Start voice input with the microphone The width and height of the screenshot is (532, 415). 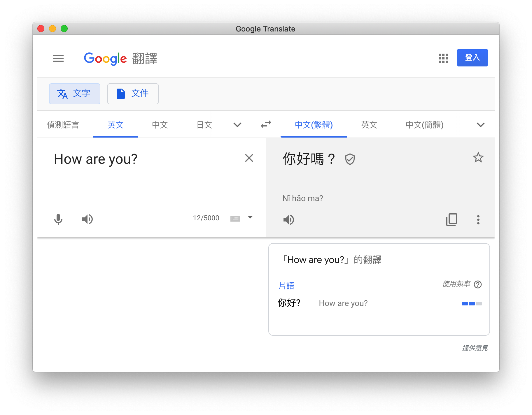pyautogui.click(x=58, y=219)
